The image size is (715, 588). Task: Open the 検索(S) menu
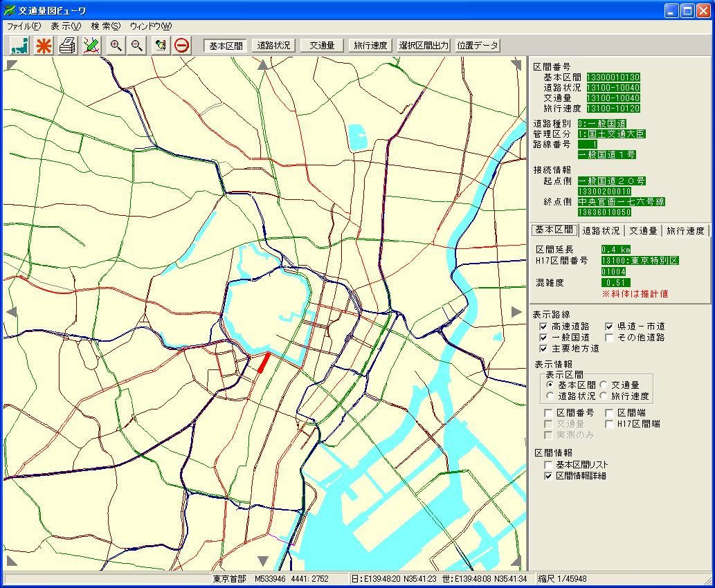106,26
